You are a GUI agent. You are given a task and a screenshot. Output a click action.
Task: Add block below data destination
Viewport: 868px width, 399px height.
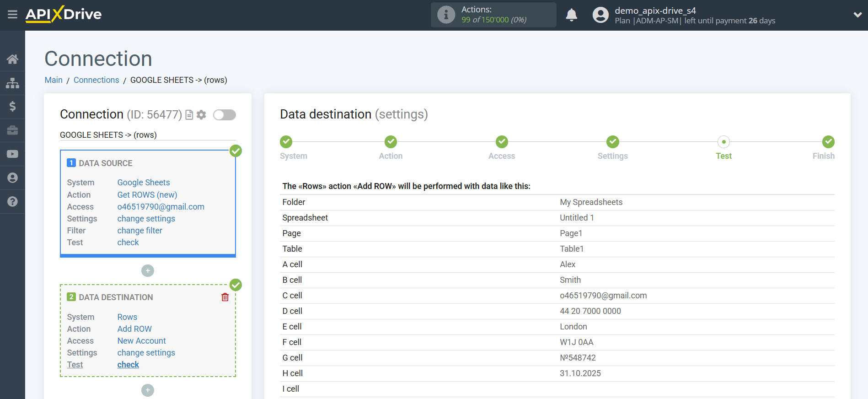(x=148, y=390)
